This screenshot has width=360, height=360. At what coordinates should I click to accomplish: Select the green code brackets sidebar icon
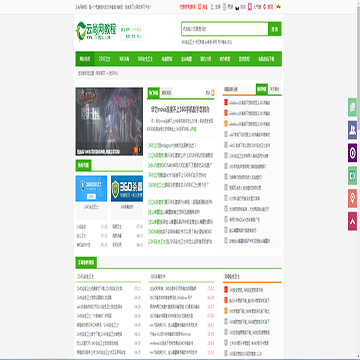[x=352, y=176]
